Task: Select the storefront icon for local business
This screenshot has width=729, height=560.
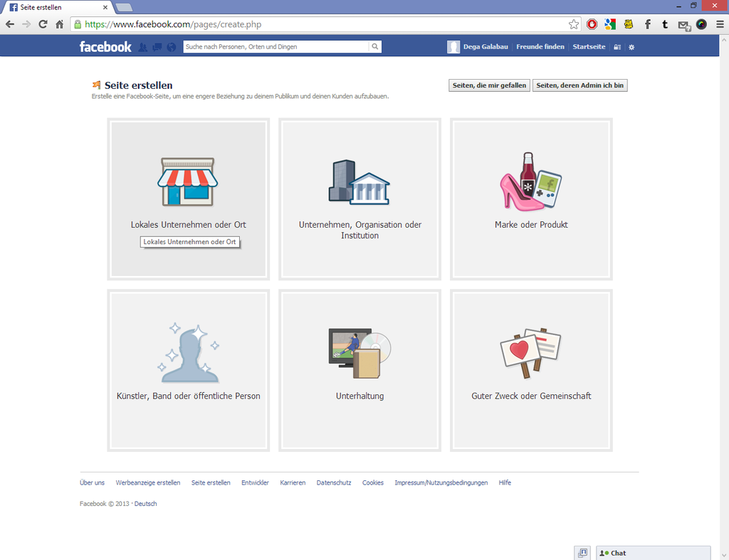Action: tap(188, 181)
